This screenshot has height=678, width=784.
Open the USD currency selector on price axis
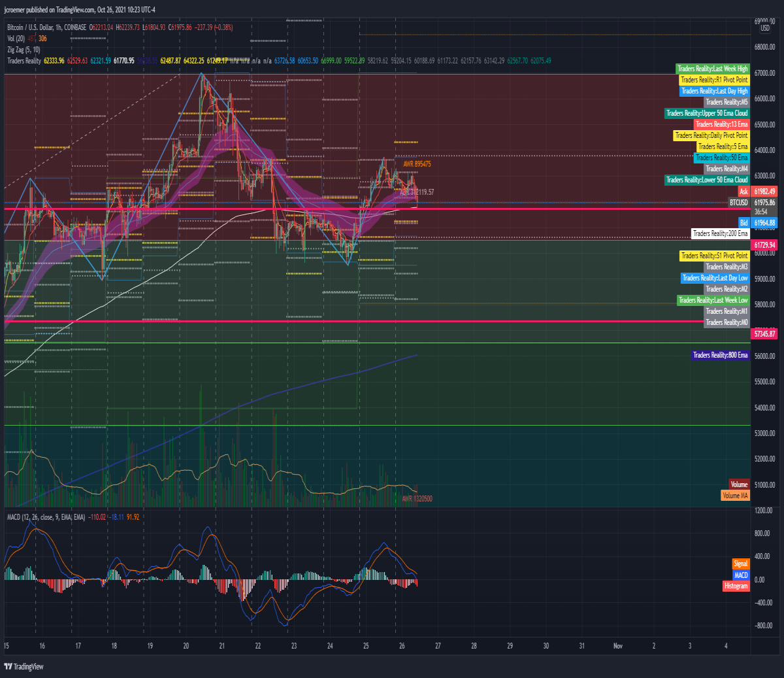pyautogui.click(x=764, y=28)
